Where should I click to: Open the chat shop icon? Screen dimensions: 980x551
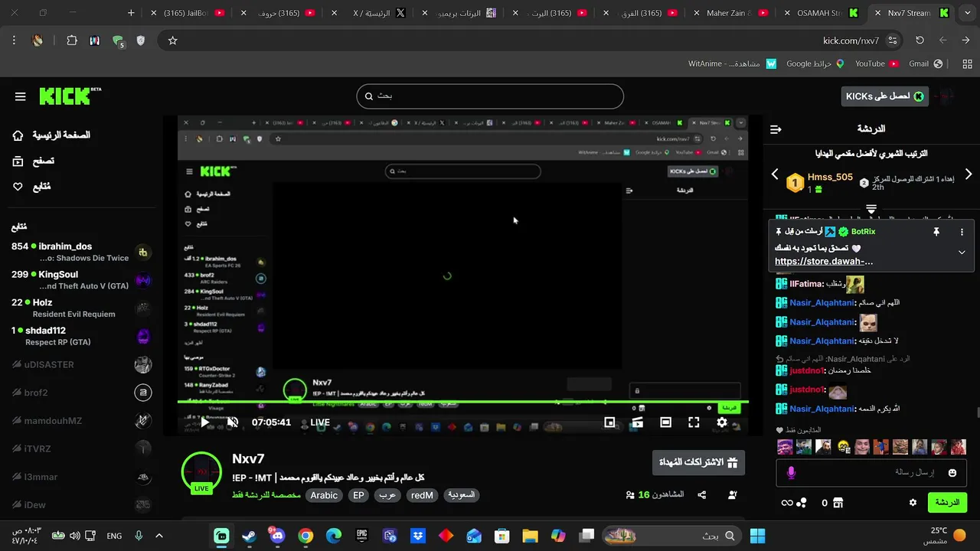[x=838, y=503]
